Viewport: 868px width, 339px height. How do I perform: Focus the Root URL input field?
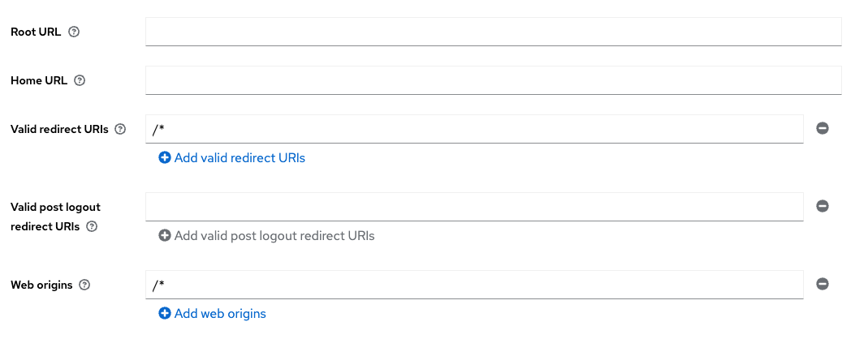tap(493, 32)
